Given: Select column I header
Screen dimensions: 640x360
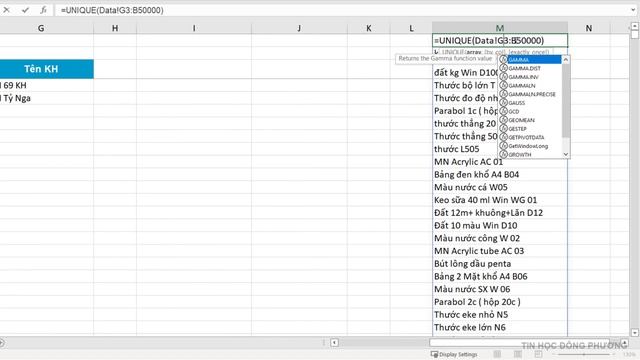Looking at the screenshot, I should tap(194, 28).
